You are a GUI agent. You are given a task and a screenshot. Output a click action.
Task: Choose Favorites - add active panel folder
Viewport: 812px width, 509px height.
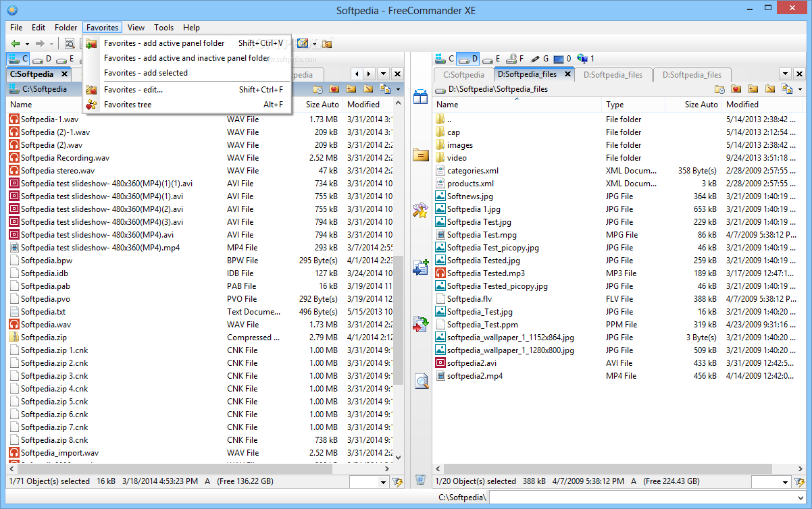pos(186,43)
